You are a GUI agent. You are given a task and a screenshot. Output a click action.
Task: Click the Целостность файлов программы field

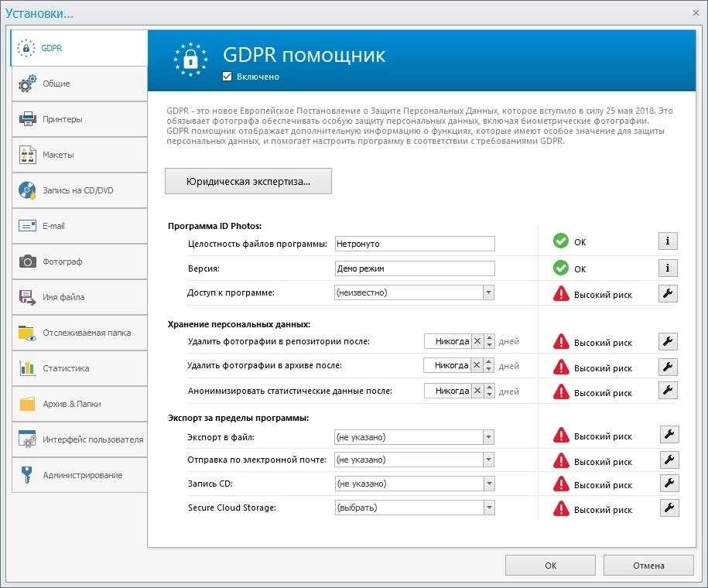click(x=415, y=244)
